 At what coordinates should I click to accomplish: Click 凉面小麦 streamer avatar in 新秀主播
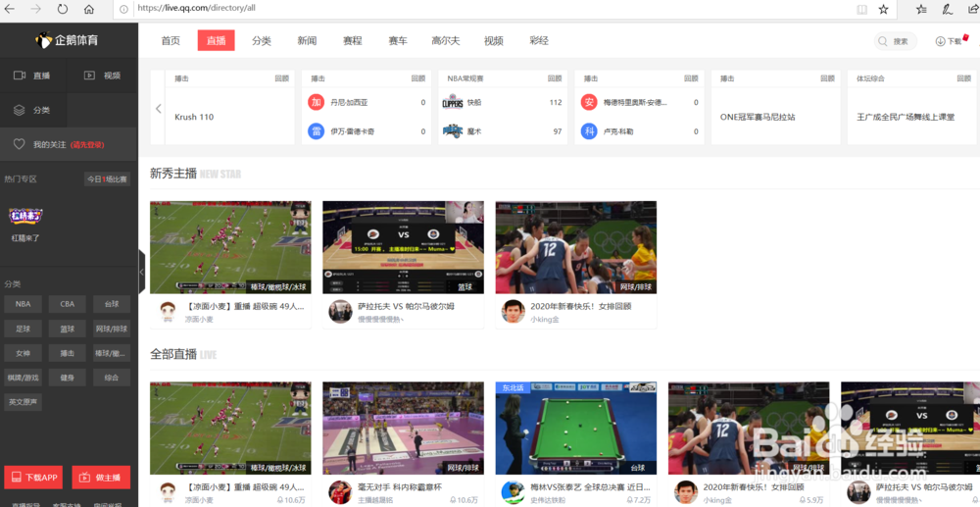coord(167,311)
